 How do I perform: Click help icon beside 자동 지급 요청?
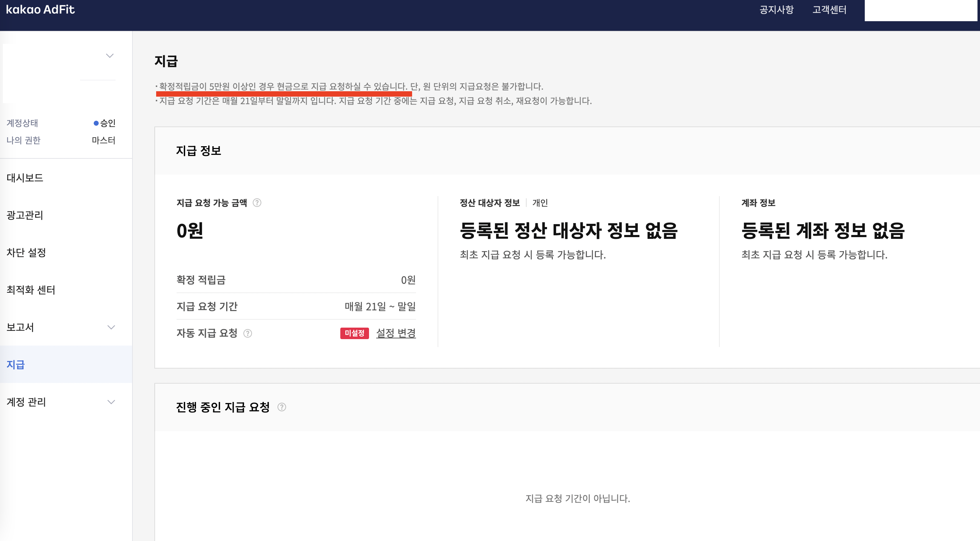[248, 333]
